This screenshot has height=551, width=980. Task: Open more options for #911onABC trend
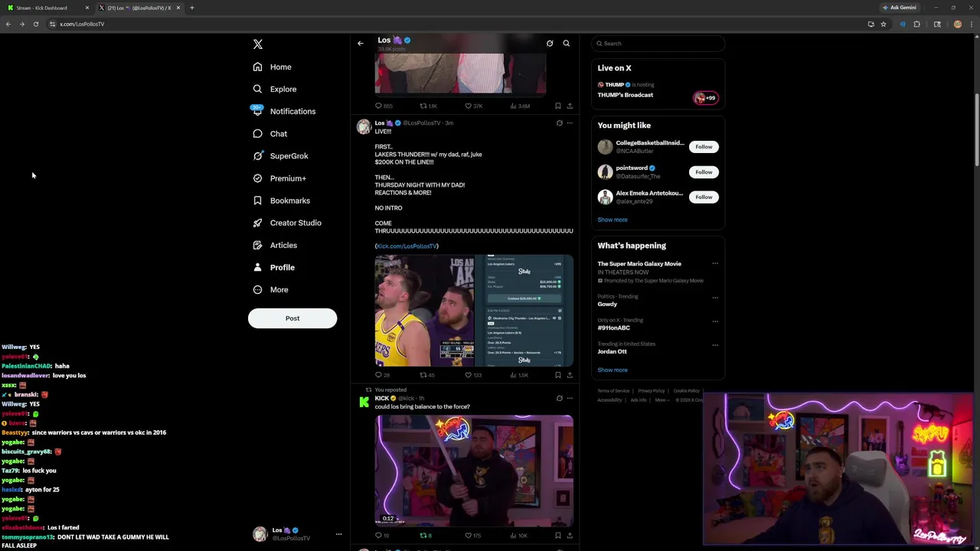715,321
